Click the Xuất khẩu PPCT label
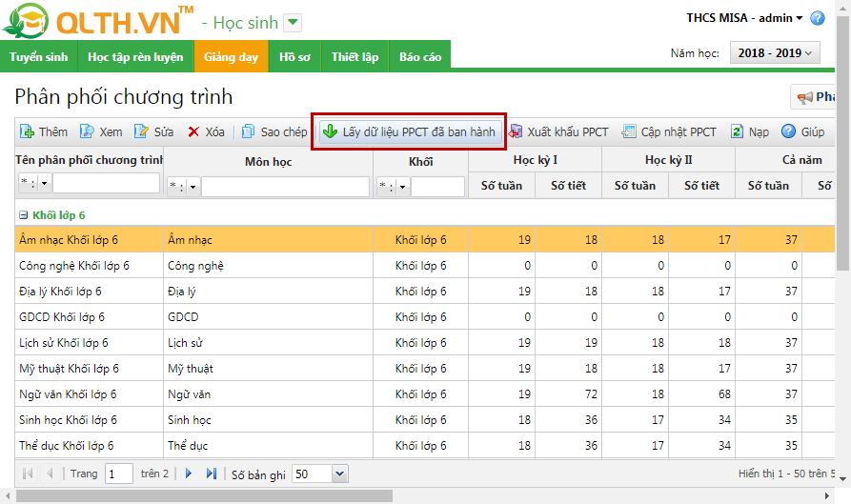 (x=568, y=131)
